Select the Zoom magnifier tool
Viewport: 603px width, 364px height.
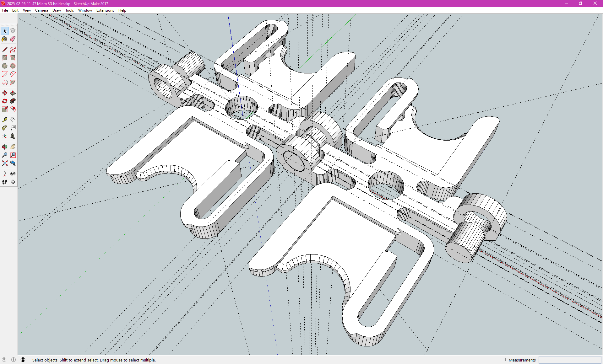pos(5,155)
